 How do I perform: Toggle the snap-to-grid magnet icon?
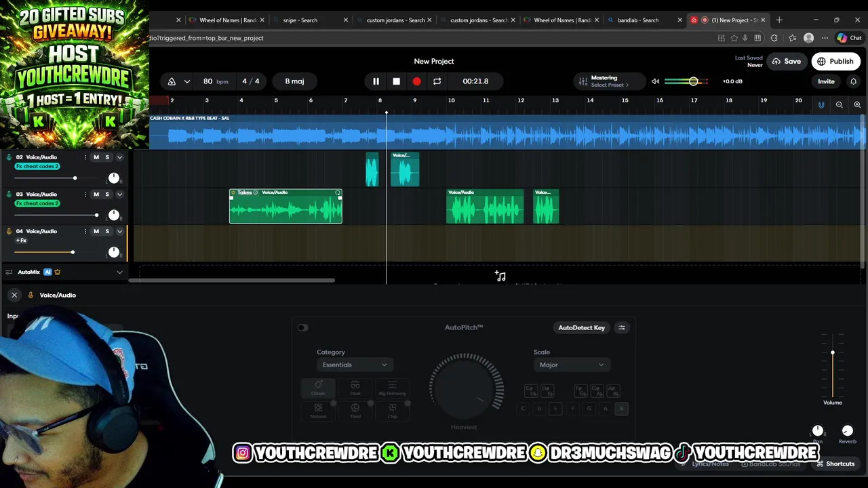click(x=821, y=104)
